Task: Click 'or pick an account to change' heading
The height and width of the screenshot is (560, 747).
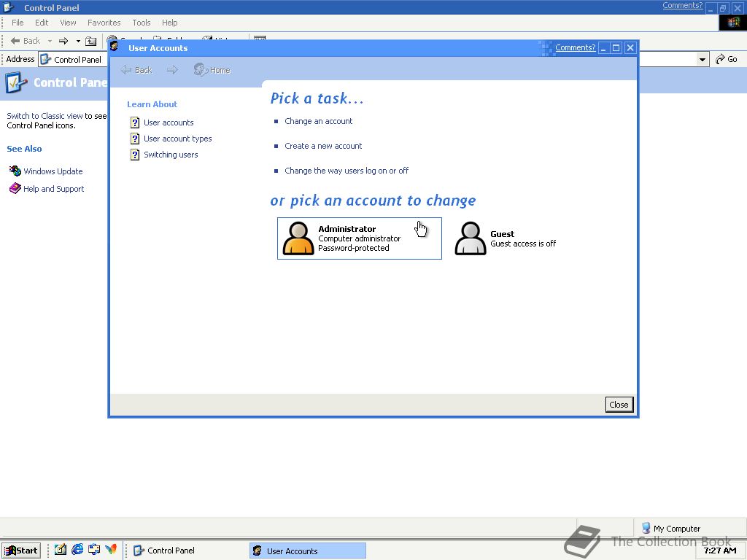Action: tap(373, 201)
